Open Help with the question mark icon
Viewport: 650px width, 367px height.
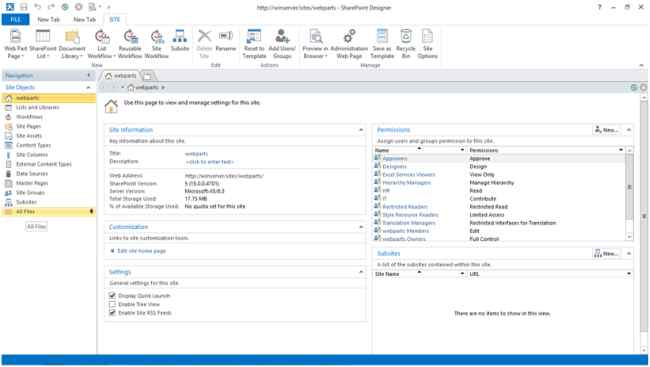[x=599, y=7]
